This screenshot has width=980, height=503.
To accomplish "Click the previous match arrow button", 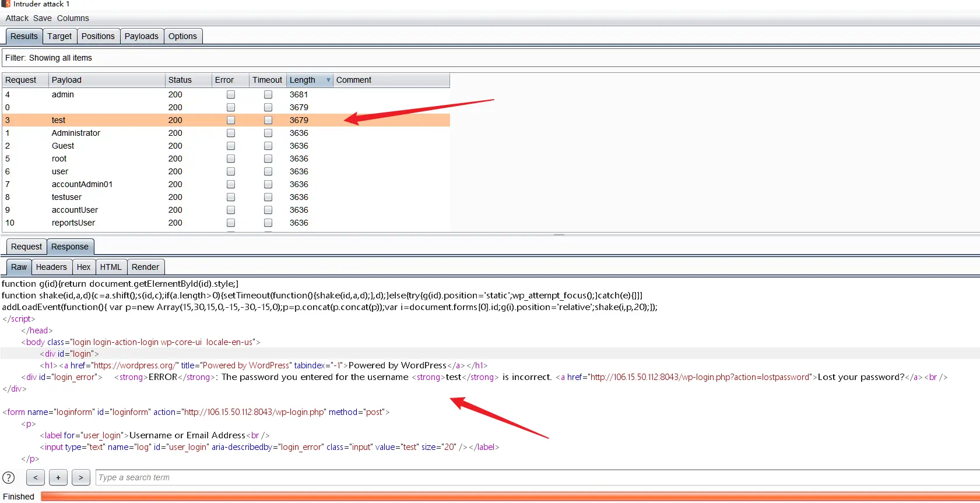I will (36, 477).
